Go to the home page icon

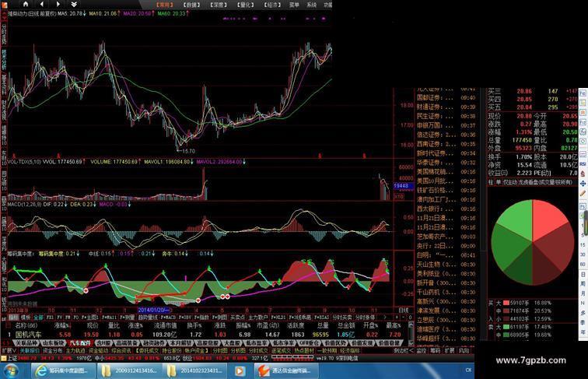(x=26, y=4)
